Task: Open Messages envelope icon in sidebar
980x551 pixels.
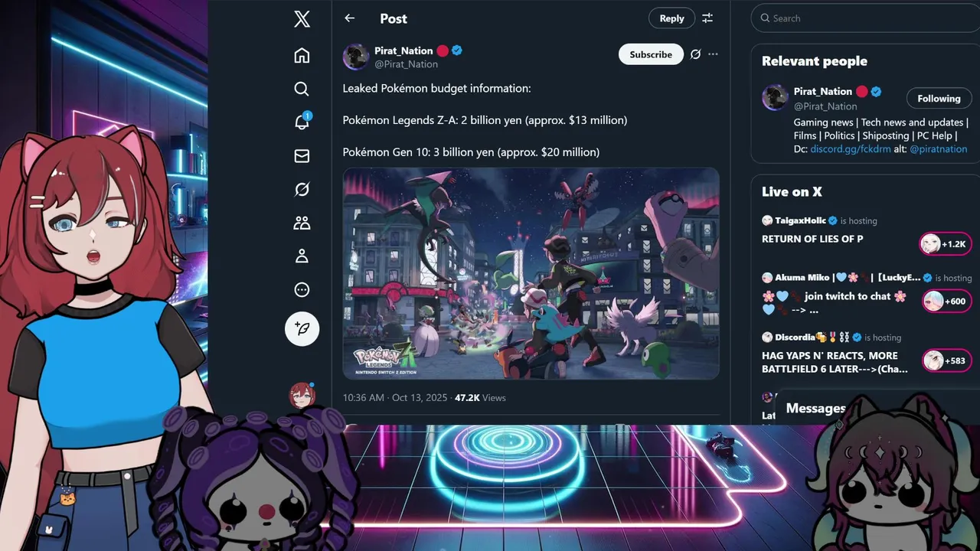Action: coord(302,156)
